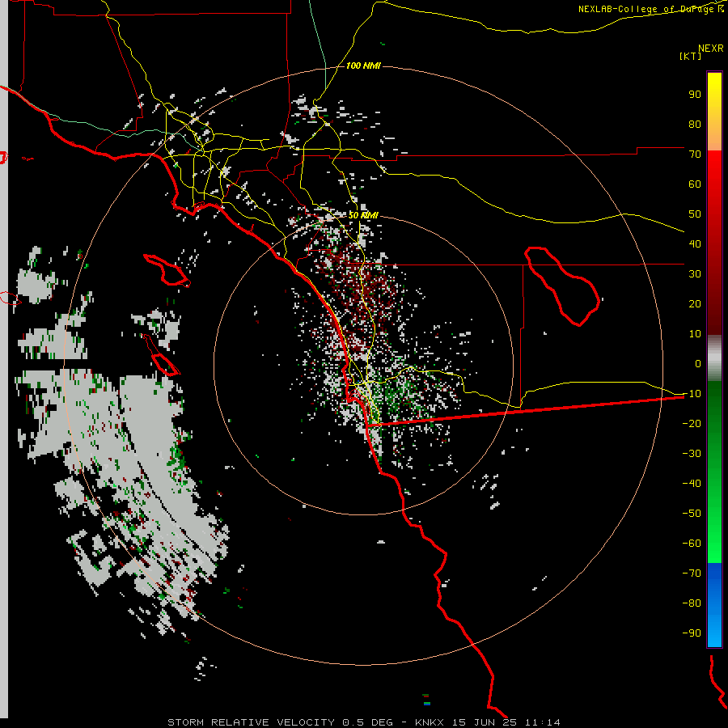Pick the gray zero-velocity segment of color bar
Screen dimensions: 728x728
(714, 358)
